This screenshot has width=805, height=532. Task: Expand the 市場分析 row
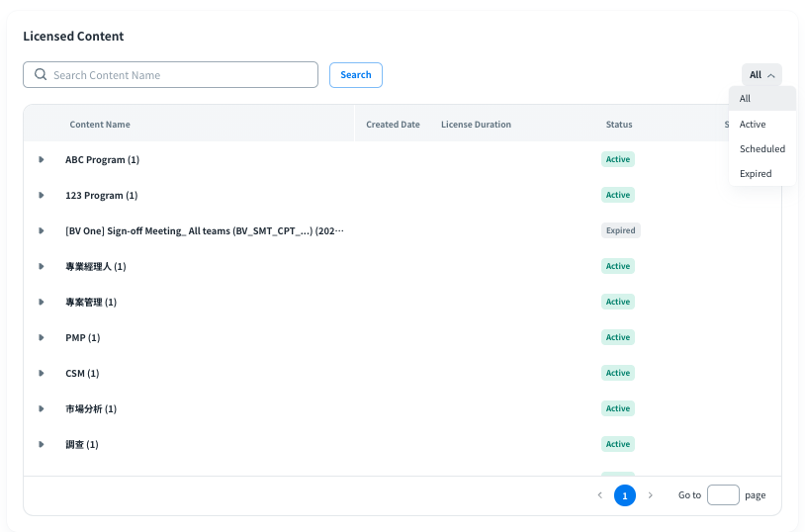point(42,408)
